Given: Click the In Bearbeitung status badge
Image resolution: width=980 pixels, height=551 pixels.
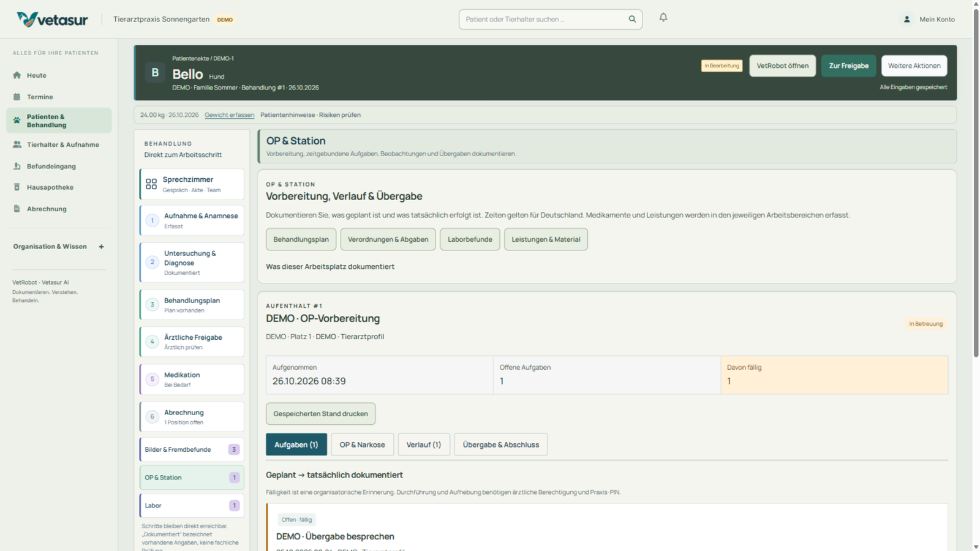Looking at the screenshot, I should tap(722, 66).
